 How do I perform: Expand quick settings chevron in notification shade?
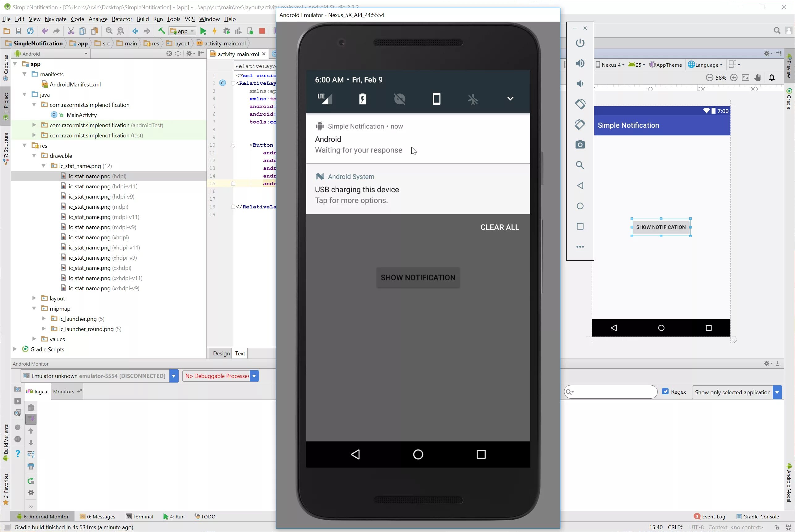[x=510, y=99]
